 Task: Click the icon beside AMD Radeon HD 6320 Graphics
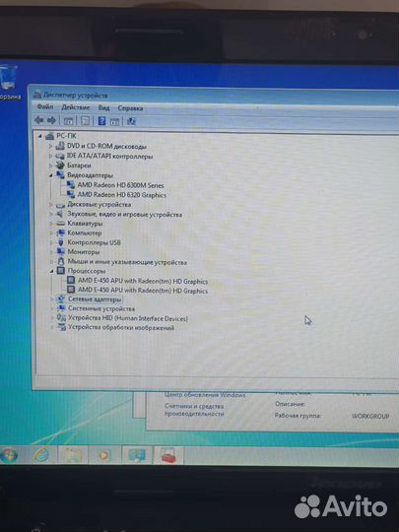pos(71,195)
